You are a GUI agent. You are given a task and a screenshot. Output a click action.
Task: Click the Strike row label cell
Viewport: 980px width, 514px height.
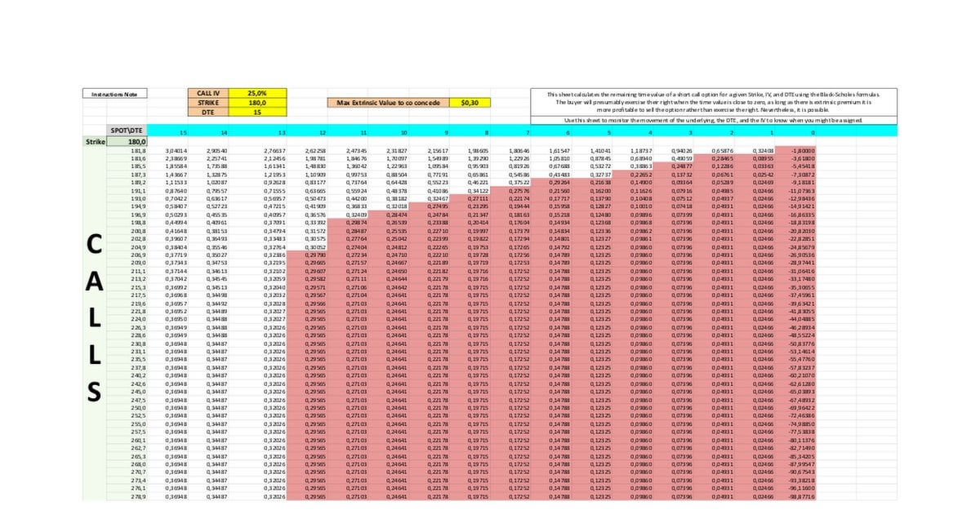click(x=96, y=141)
